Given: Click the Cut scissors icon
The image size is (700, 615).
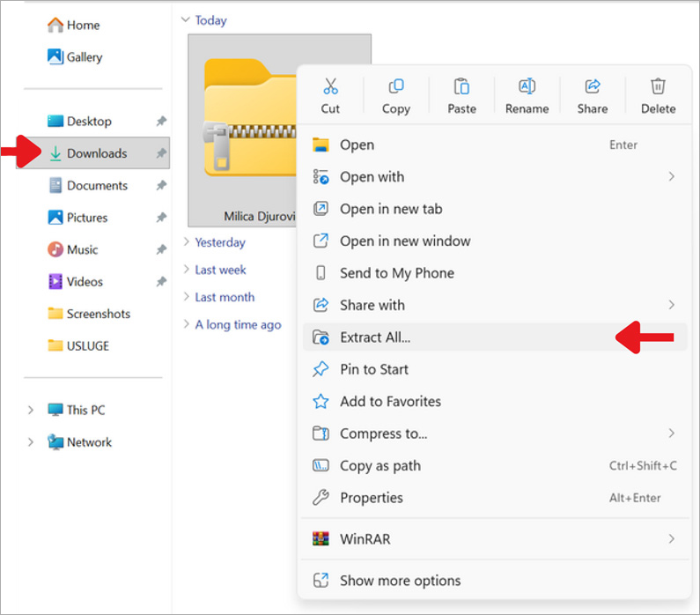Looking at the screenshot, I should point(330,86).
